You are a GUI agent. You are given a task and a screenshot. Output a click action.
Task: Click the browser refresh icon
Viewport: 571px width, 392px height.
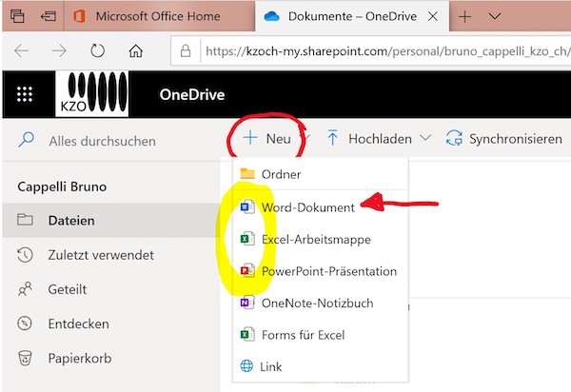(99, 50)
